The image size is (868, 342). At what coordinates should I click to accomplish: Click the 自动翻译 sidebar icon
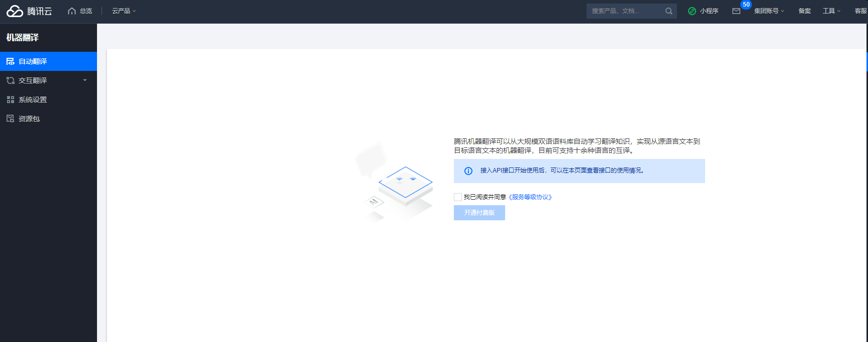coord(11,61)
